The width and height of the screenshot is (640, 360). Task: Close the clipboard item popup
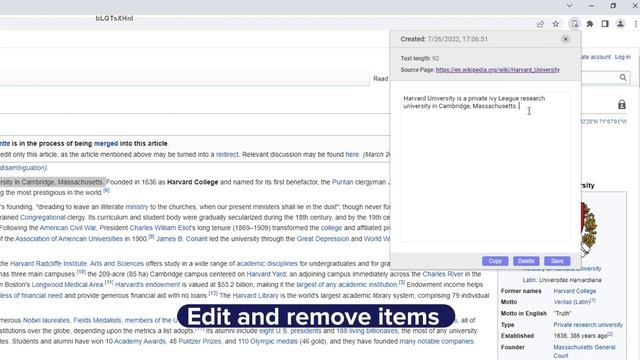(x=565, y=39)
